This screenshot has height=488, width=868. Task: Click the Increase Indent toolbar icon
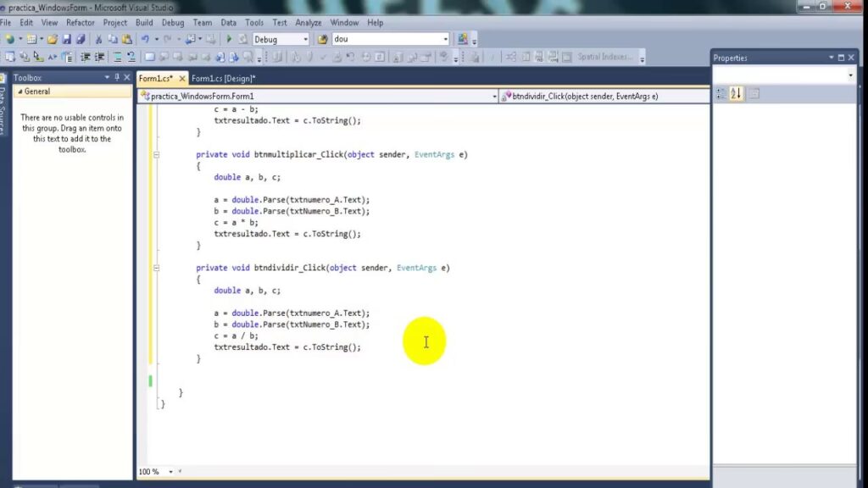point(99,58)
